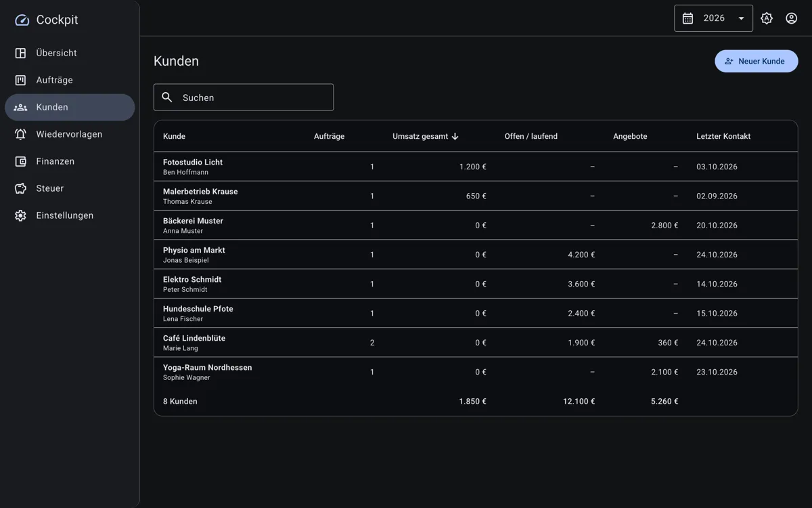Screen dimensions: 812x508
Task: Select Wiedervorlagen in the navigation
Action: [x=70, y=134]
